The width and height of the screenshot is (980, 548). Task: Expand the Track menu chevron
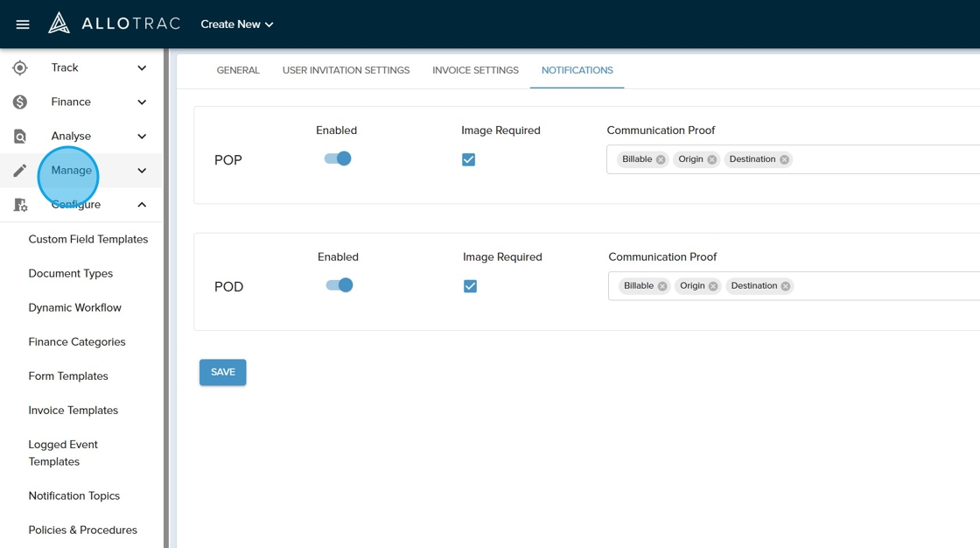pyautogui.click(x=142, y=68)
